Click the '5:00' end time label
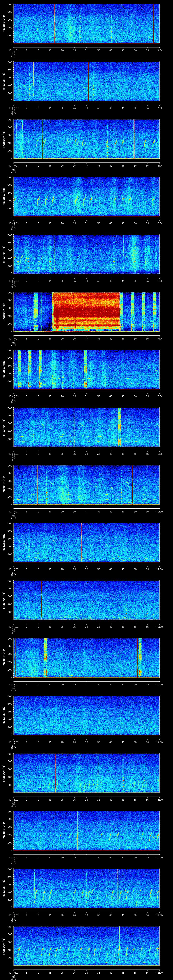Viewport: 173px width, 980px height. pos(160,223)
